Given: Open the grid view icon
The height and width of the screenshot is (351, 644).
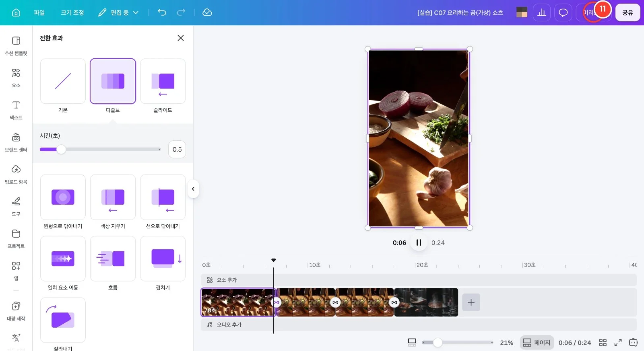Looking at the screenshot, I should click(x=603, y=343).
